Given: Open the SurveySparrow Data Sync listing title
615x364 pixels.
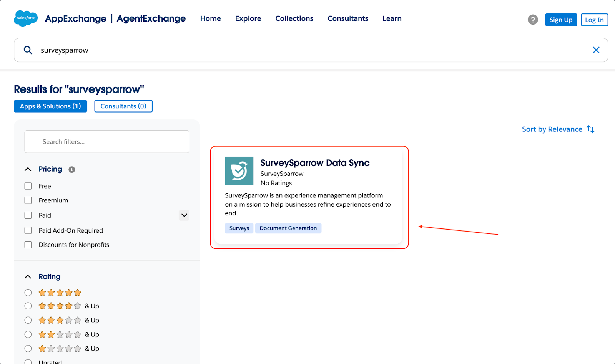Looking at the screenshot, I should coord(315,163).
